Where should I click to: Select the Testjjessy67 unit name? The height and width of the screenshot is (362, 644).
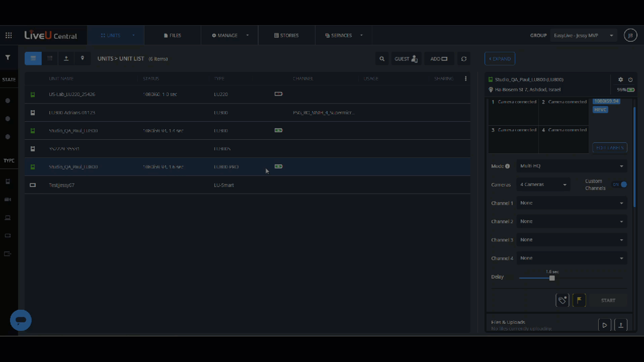61,185
